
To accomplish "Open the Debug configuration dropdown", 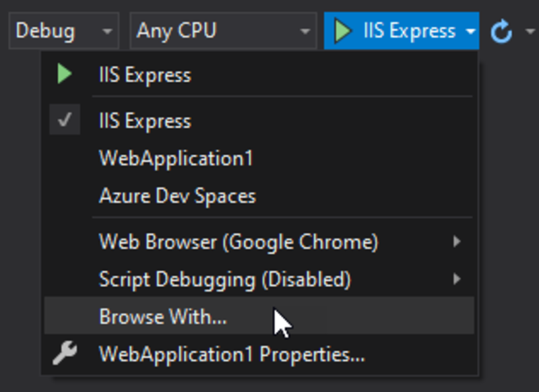I will (x=64, y=31).
